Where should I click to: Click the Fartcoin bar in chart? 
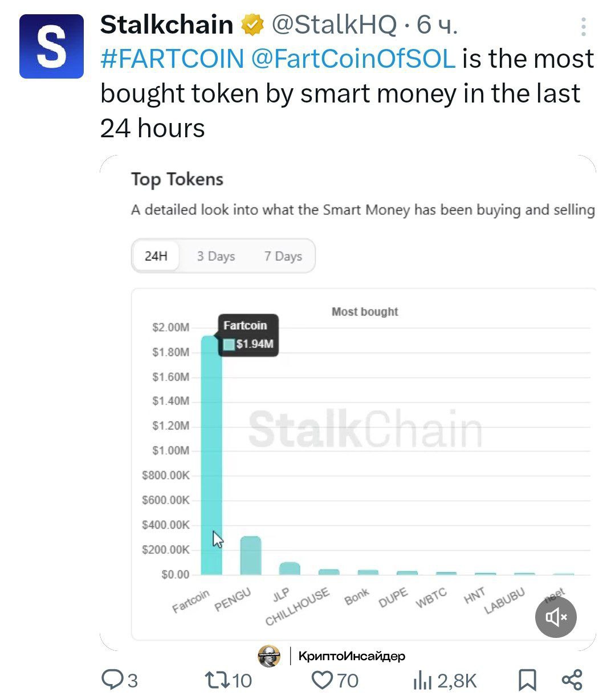point(211,455)
